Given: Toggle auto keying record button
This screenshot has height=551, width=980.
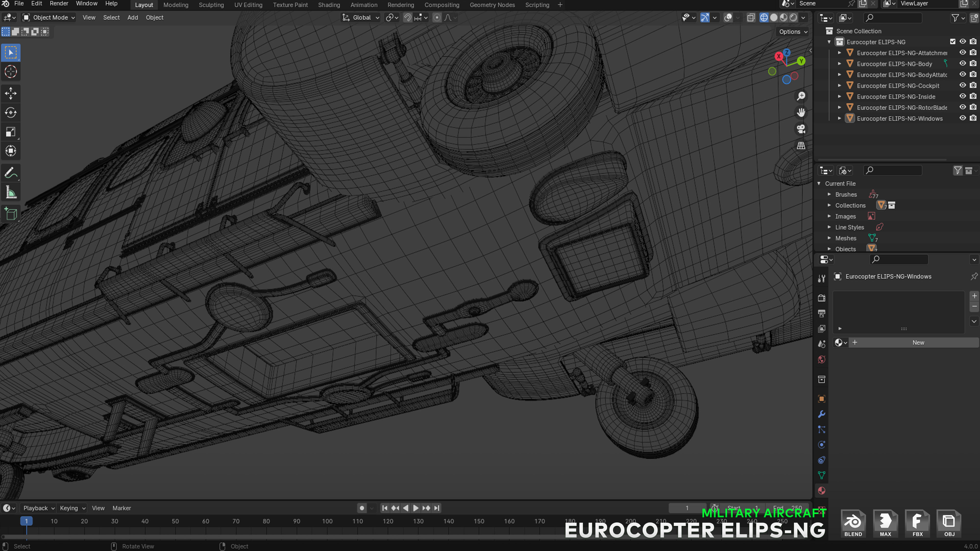Looking at the screenshot, I should pyautogui.click(x=362, y=508).
